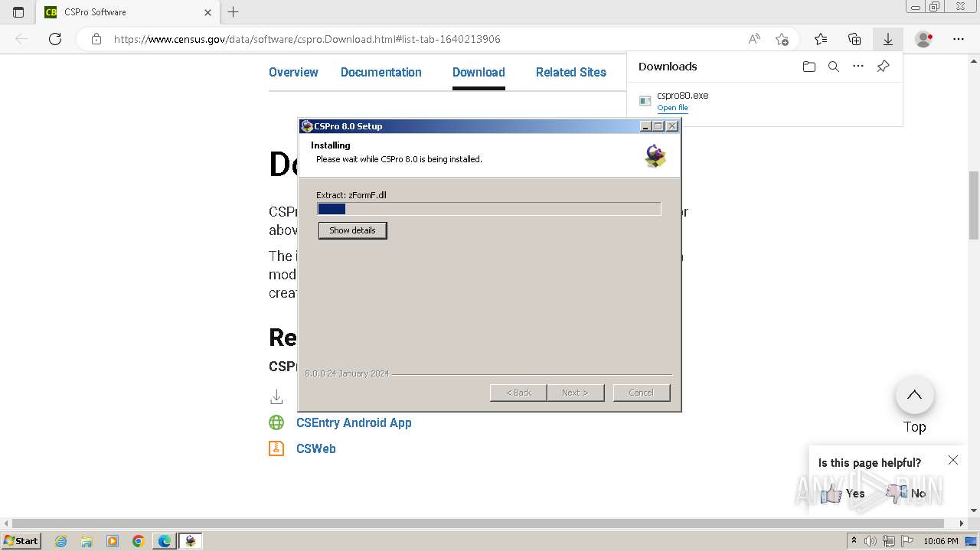Image resolution: width=980 pixels, height=551 pixels.
Task: Click the Cancel button in setup
Action: [642, 393]
